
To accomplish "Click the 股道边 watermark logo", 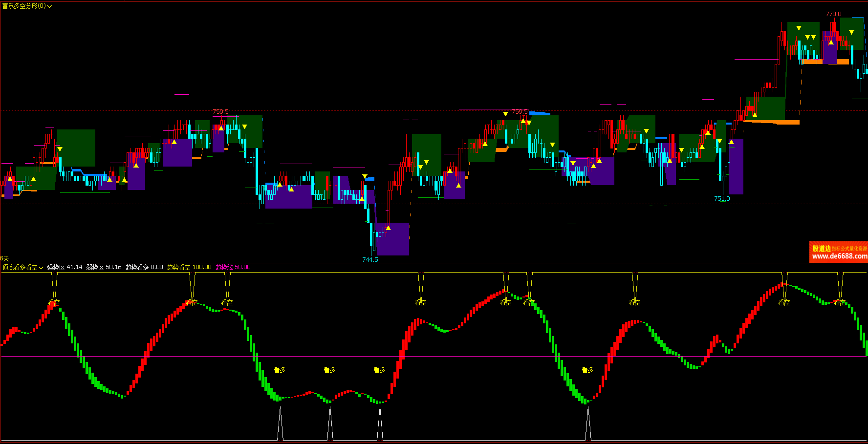I will [822, 249].
